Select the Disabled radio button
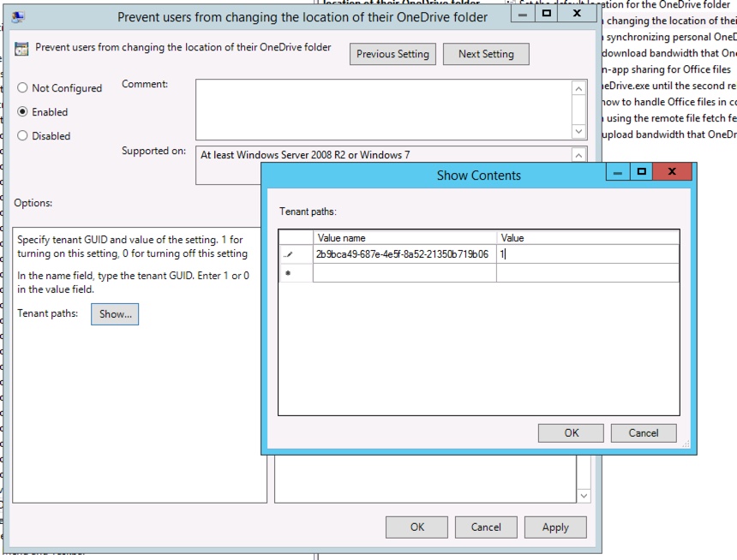This screenshot has width=737, height=560. point(22,136)
